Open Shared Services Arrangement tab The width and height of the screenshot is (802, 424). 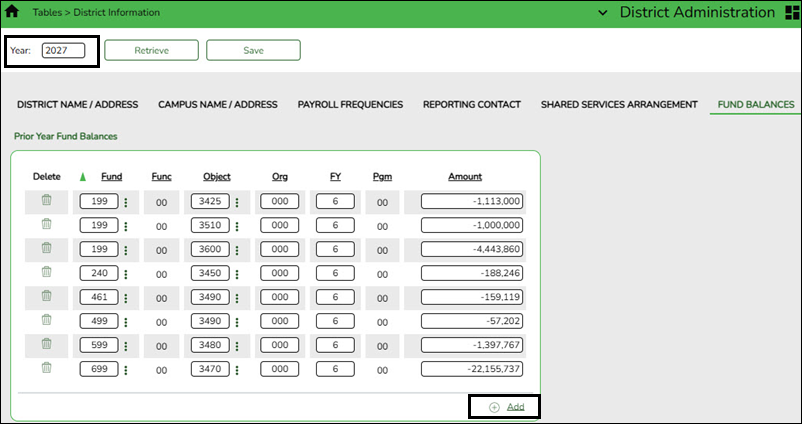tap(619, 104)
